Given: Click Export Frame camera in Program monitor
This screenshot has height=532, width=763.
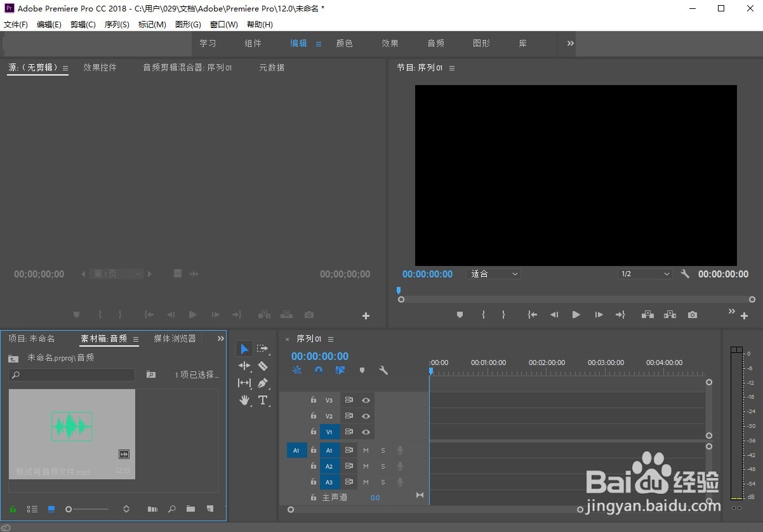Looking at the screenshot, I should coord(693,314).
